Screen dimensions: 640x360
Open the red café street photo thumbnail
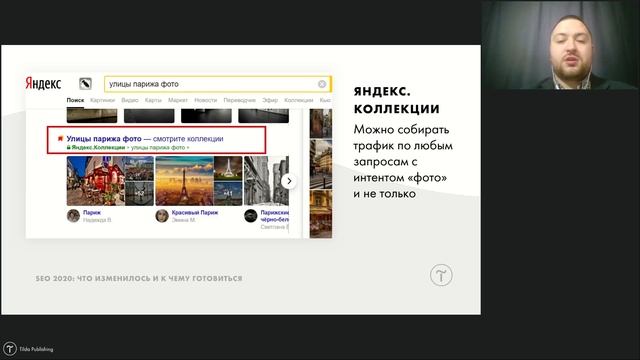point(96,181)
